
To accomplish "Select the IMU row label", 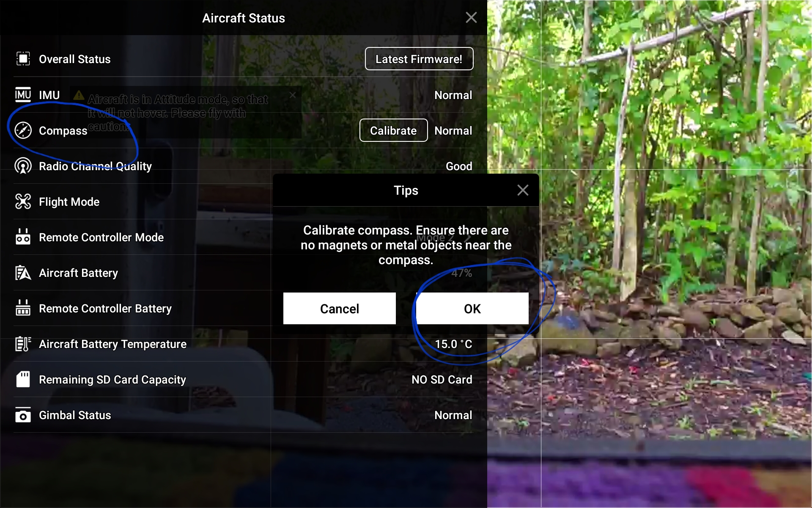I will (49, 95).
